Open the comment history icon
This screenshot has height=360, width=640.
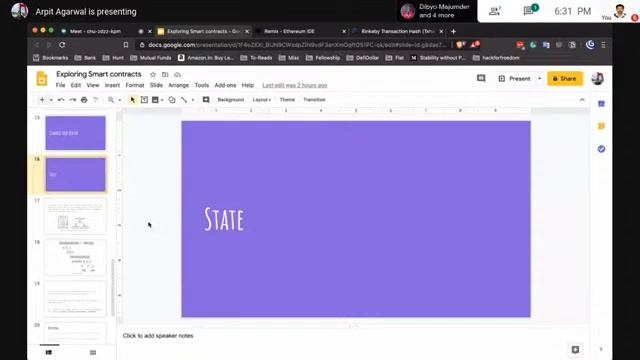(x=481, y=78)
